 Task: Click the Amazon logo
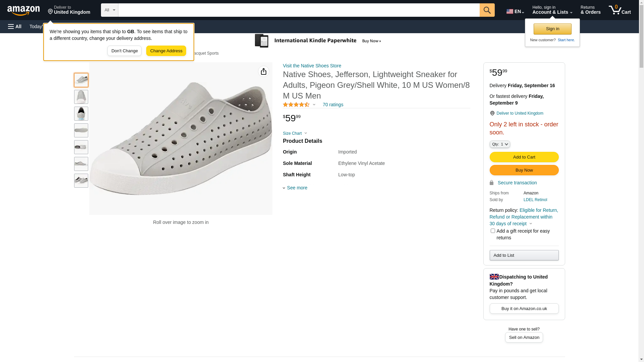[x=23, y=10]
